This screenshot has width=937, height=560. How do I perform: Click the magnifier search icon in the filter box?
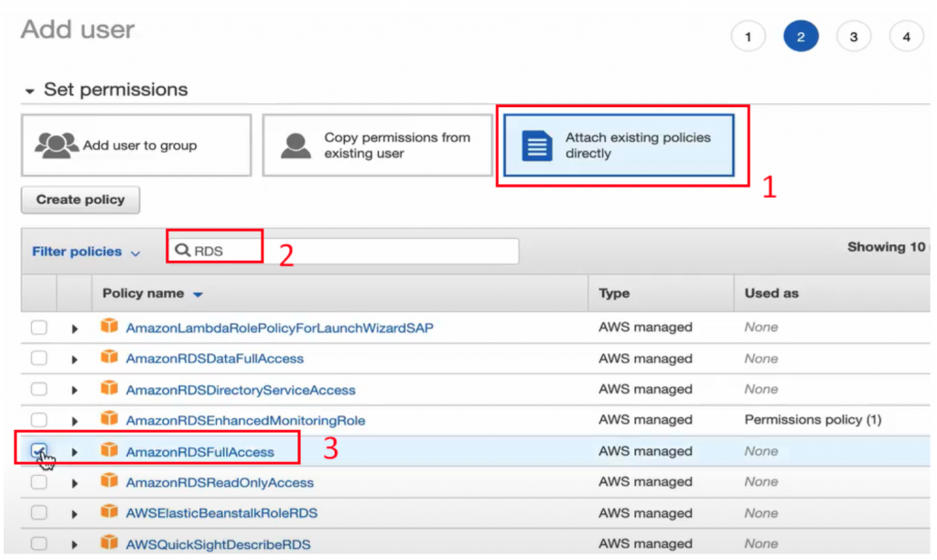pyautogui.click(x=182, y=250)
